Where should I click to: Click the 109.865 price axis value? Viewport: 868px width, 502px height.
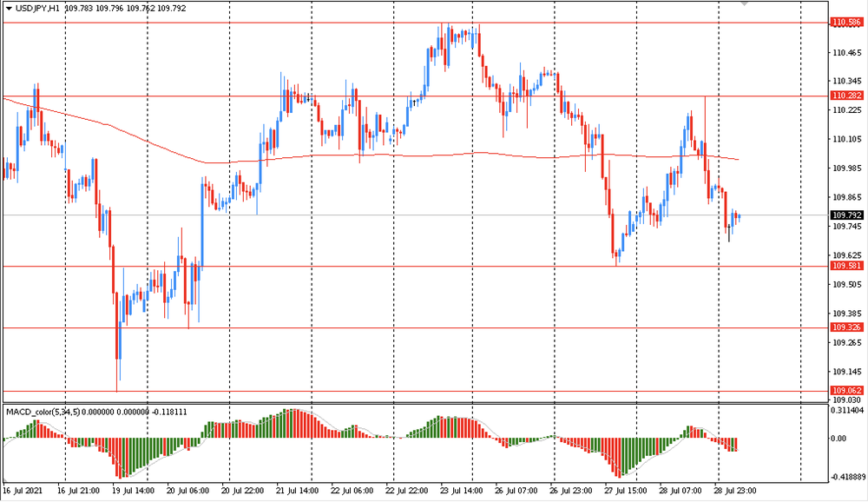pos(847,198)
